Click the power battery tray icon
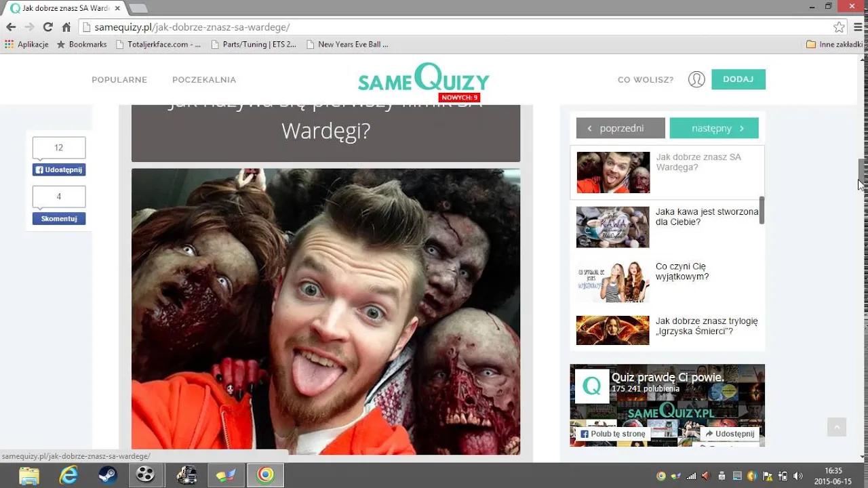The height and width of the screenshot is (488, 868). 783,476
